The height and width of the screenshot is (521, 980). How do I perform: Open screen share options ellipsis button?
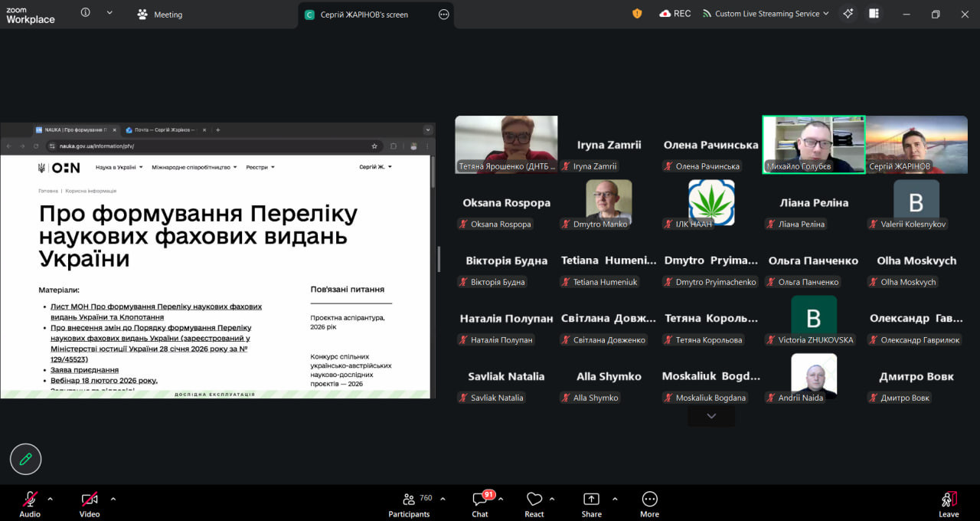[x=443, y=15]
